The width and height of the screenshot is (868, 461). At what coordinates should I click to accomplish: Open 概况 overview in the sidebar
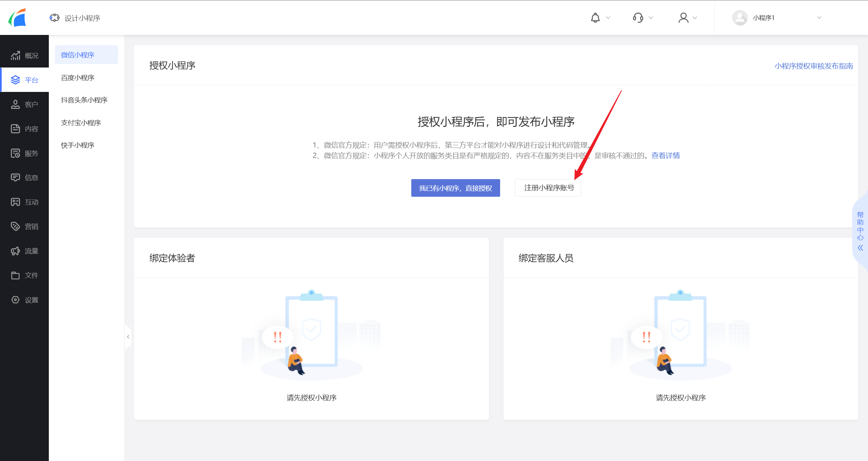[x=24, y=55]
